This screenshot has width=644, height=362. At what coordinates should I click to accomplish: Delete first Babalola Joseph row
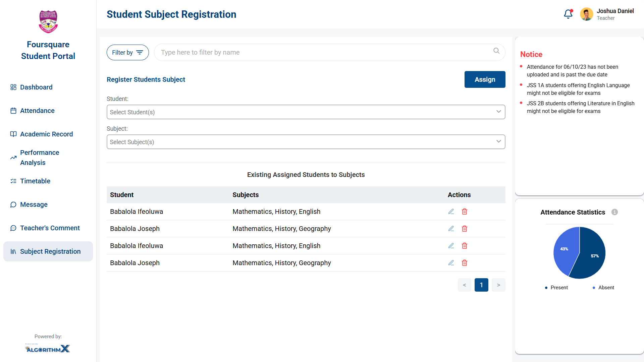pos(465,229)
